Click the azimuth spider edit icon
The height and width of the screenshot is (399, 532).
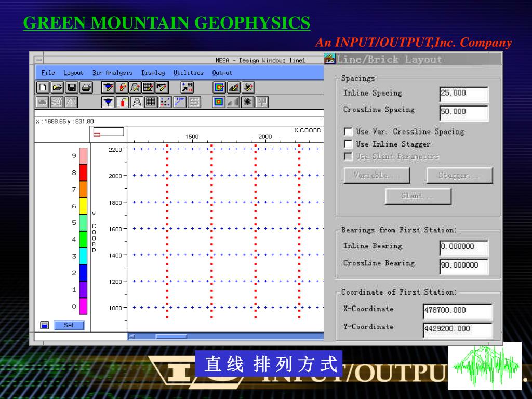(x=248, y=87)
